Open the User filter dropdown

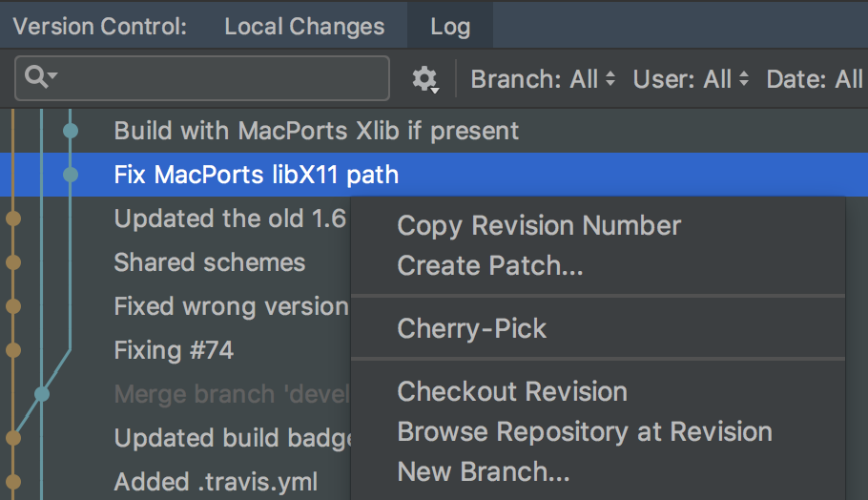tap(691, 79)
